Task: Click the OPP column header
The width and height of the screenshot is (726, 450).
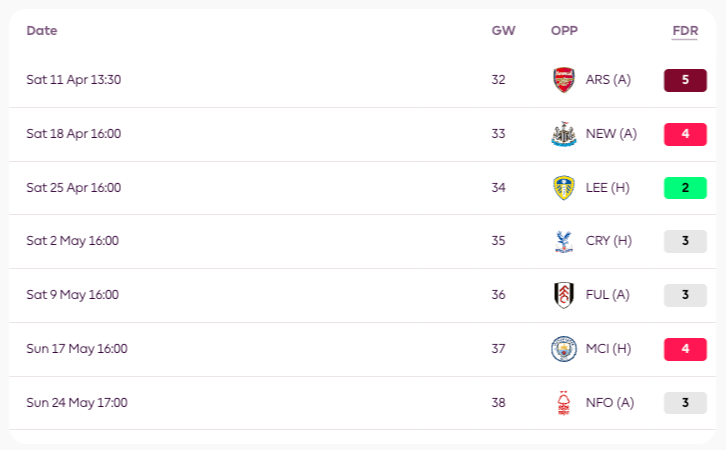Action: (564, 31)
